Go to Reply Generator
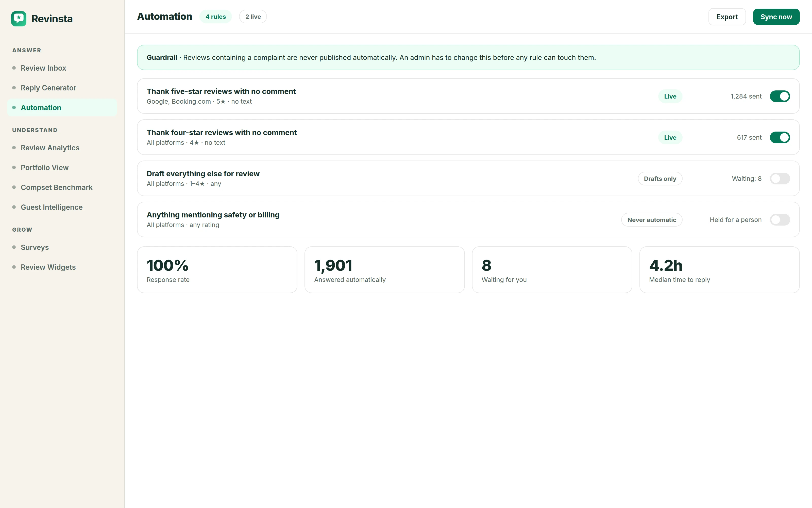812x508 pixels. pos(62,88)
